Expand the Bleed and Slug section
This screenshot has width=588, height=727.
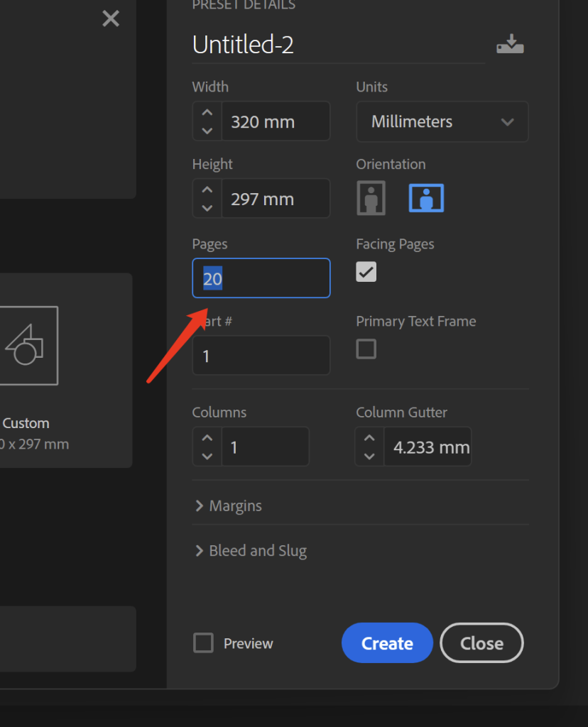pyautogui.click(x=250, y=551)
